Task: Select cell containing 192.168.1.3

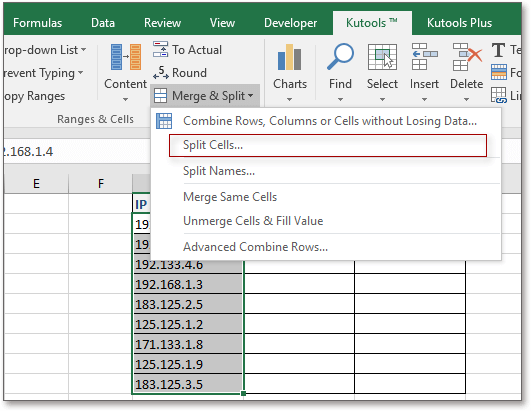Action: pyautogui.click(x=188, y=284)
